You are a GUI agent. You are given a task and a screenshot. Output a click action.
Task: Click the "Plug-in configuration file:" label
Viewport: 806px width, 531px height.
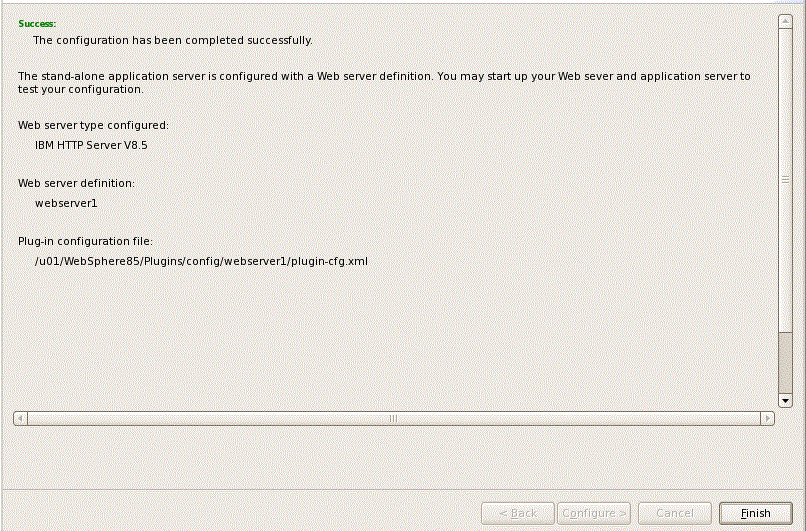point(85,241)
